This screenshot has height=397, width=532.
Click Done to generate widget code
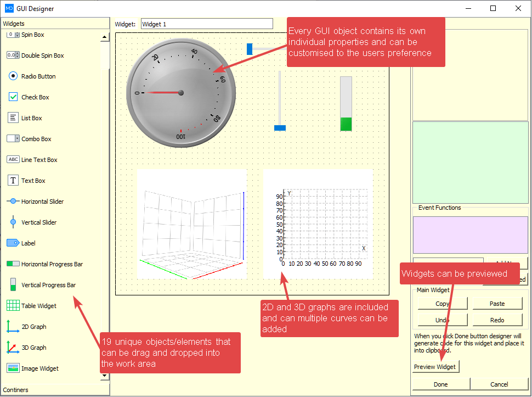pos(440,384)
